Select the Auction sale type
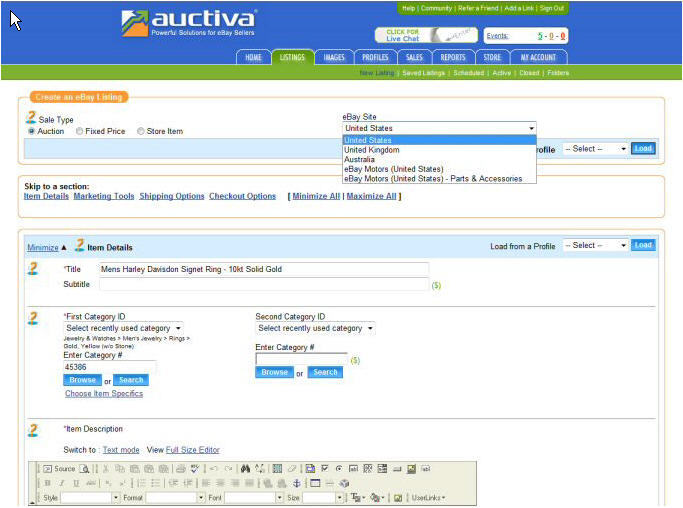This screenshot has width=683, height=508. [32, 131]
